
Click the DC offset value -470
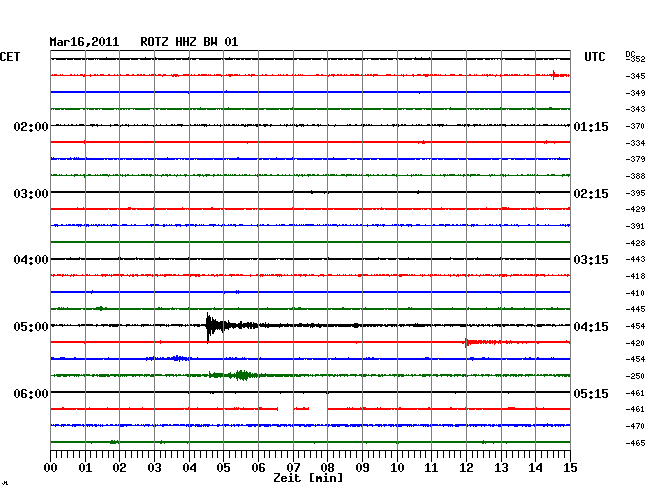635,426
